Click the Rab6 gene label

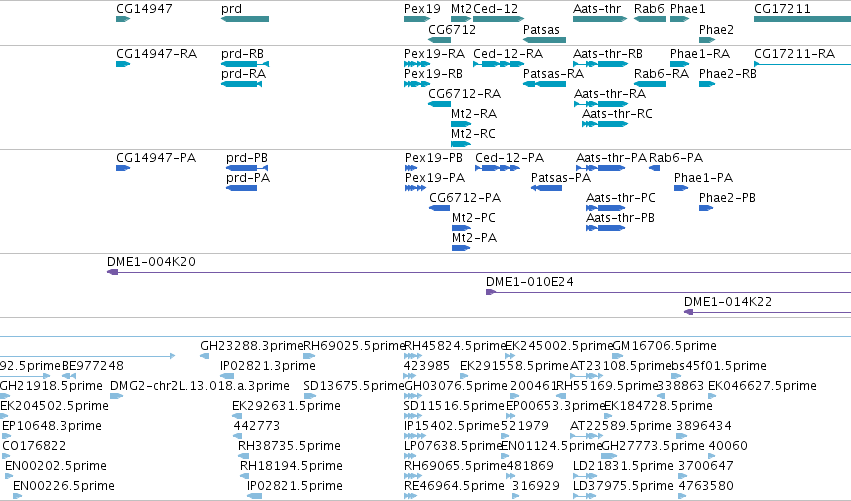(649, 9)
